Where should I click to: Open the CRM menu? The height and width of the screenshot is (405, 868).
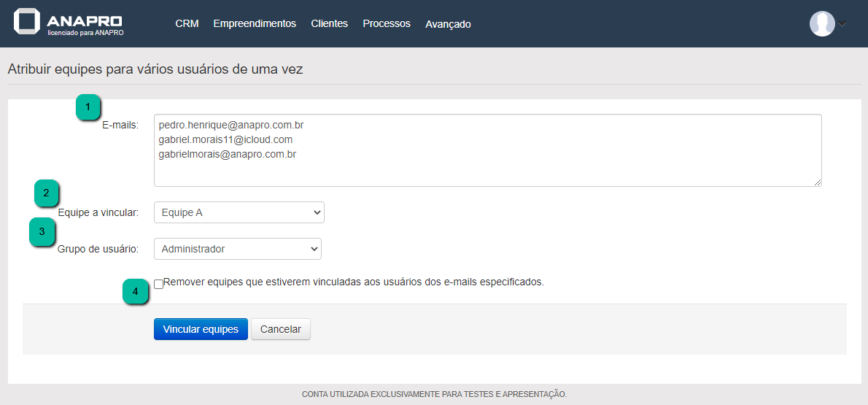(x=187, y=23)
